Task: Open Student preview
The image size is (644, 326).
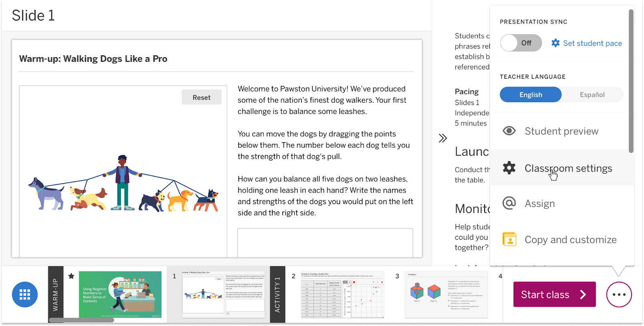Action: tap(562, 131)
